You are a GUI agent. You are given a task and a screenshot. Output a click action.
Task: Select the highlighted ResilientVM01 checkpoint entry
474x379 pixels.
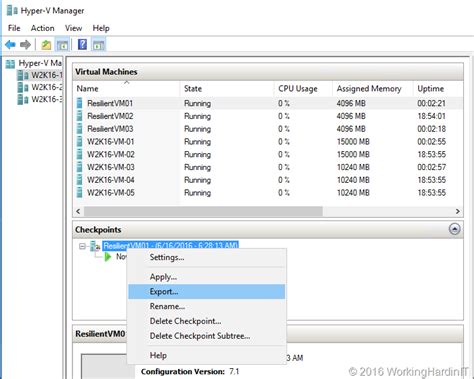click(170, 246)
